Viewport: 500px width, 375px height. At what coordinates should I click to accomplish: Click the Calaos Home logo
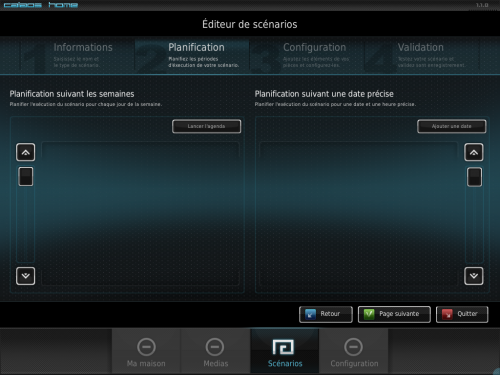40,5
